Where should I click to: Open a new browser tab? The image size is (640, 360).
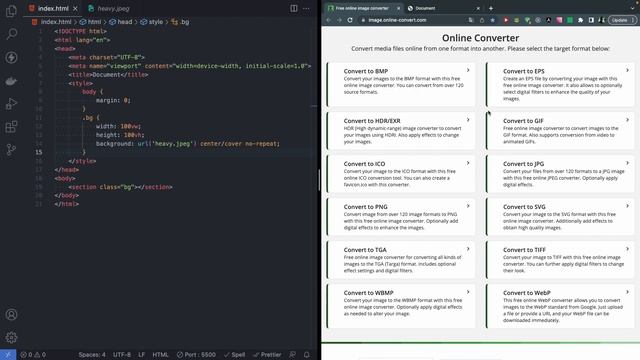[x=491, y=8]
